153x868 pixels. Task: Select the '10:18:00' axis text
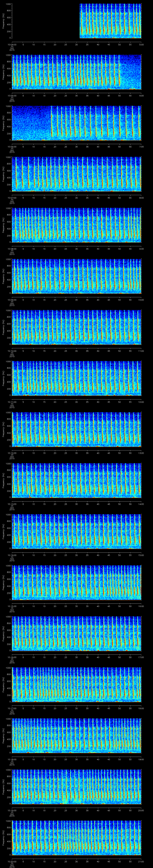pos(12,759)
